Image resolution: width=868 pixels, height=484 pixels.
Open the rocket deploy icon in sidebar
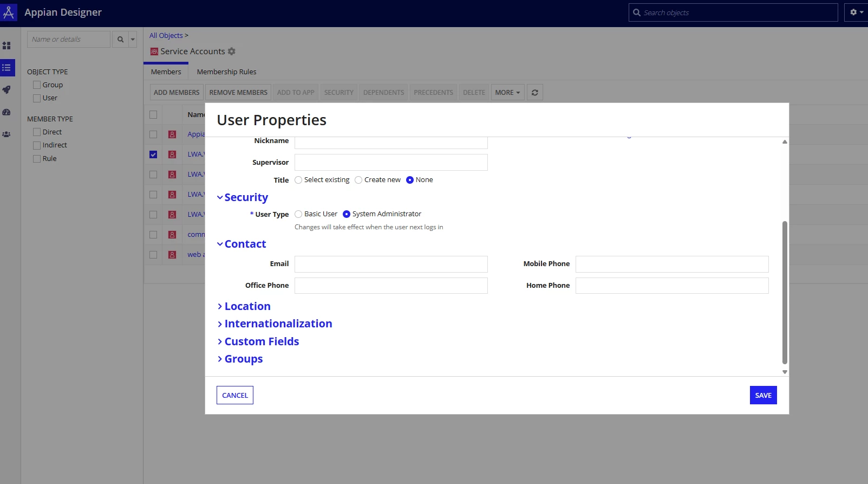pyautogui.click(x=6, y=90)
